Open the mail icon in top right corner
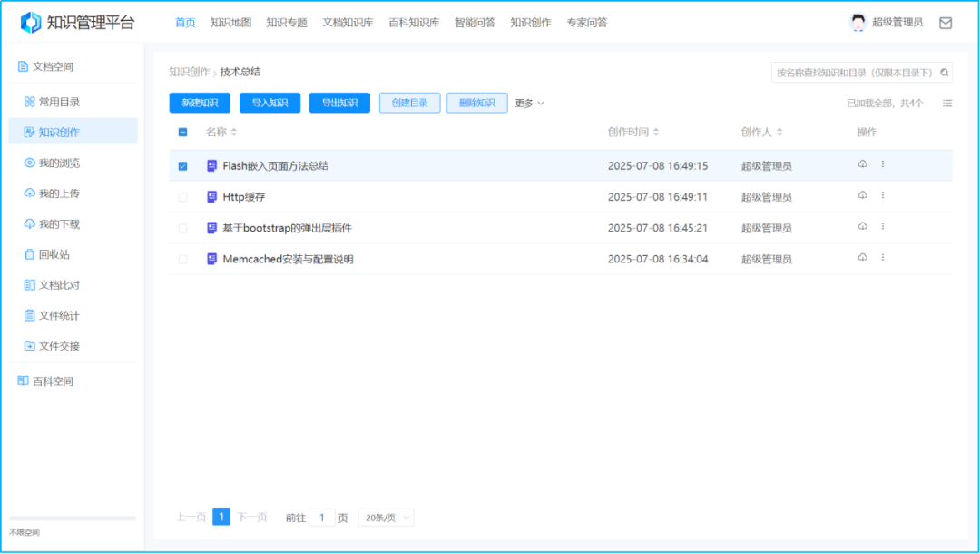Screen dimensions: 980x554 point(945,22)
